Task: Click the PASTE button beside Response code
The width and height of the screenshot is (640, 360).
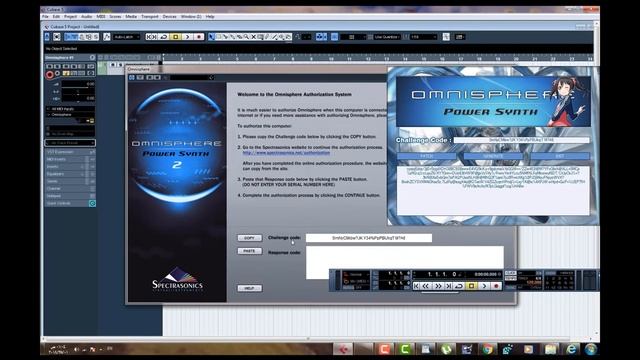Action: (249, 251)
